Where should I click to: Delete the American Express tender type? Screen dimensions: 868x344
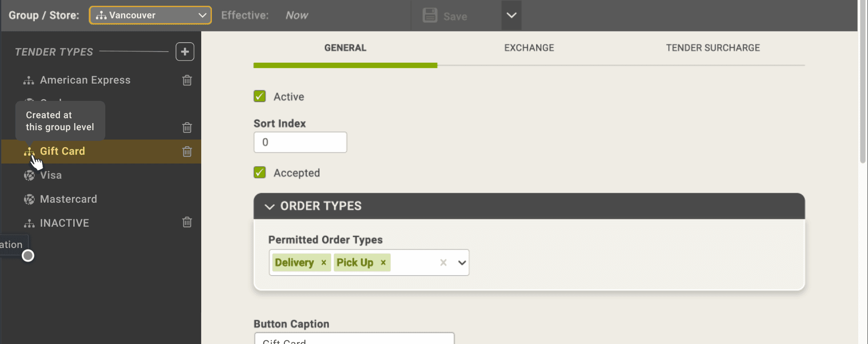coord(187,80)
